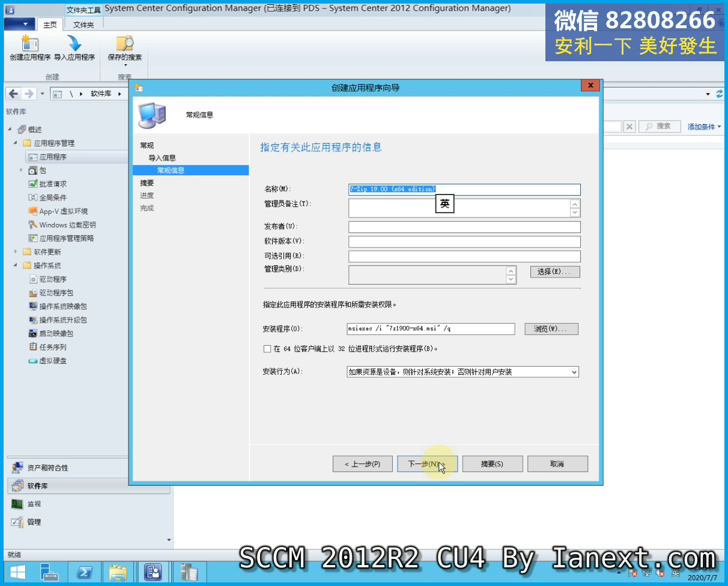Select the 导入信息 wizard step
Image resolution: width=728 pixels, height=586 pixels.
162,158
